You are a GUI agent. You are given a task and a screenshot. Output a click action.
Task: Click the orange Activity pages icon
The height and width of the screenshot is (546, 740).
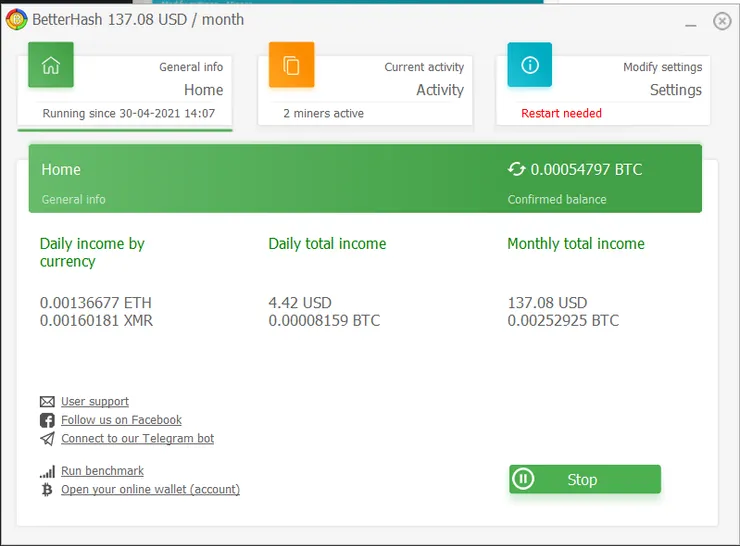click(291, 65)
